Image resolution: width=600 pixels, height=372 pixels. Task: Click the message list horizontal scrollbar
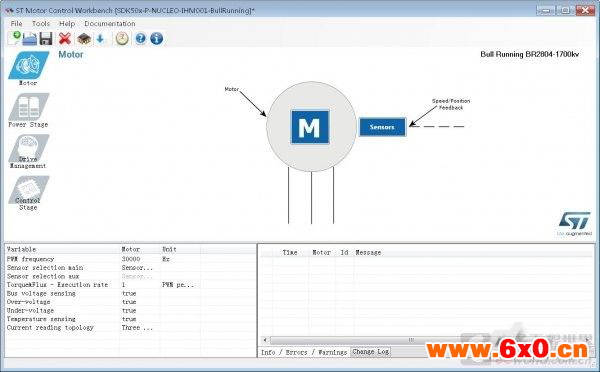click(x=427, y=340)
